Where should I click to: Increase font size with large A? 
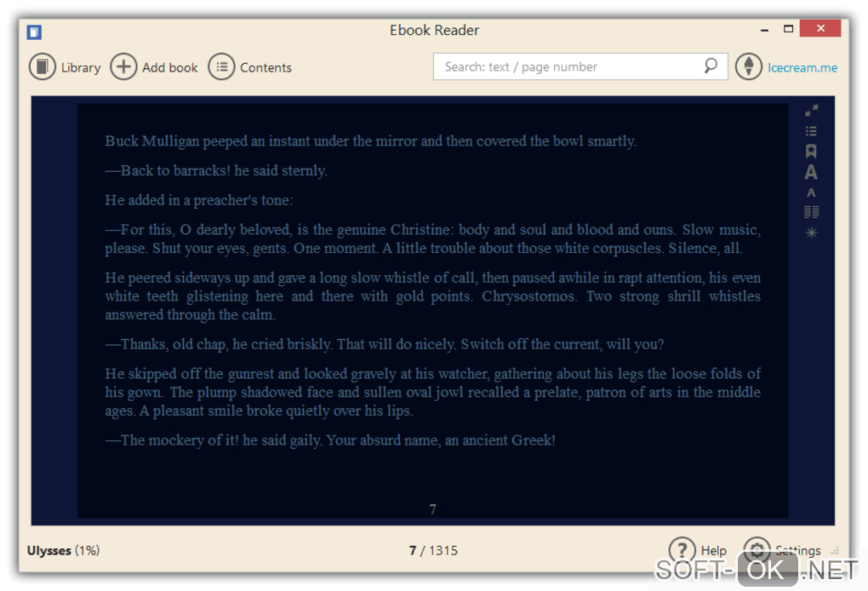811,172
